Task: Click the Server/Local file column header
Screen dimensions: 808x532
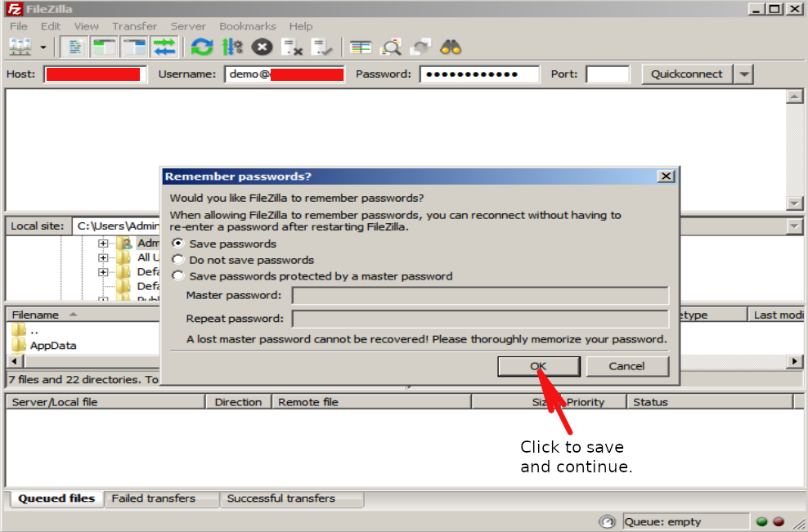Action: 105,402
